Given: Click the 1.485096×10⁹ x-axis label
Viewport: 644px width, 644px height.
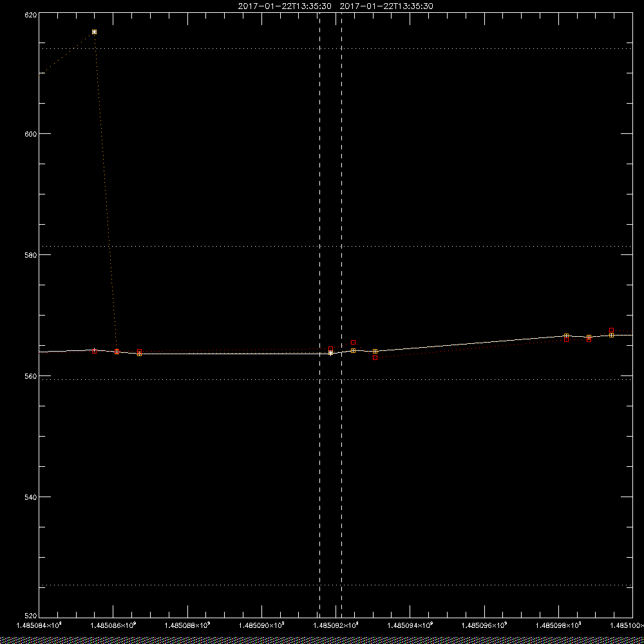Looking at the screenshot, I should click(485, 625).
